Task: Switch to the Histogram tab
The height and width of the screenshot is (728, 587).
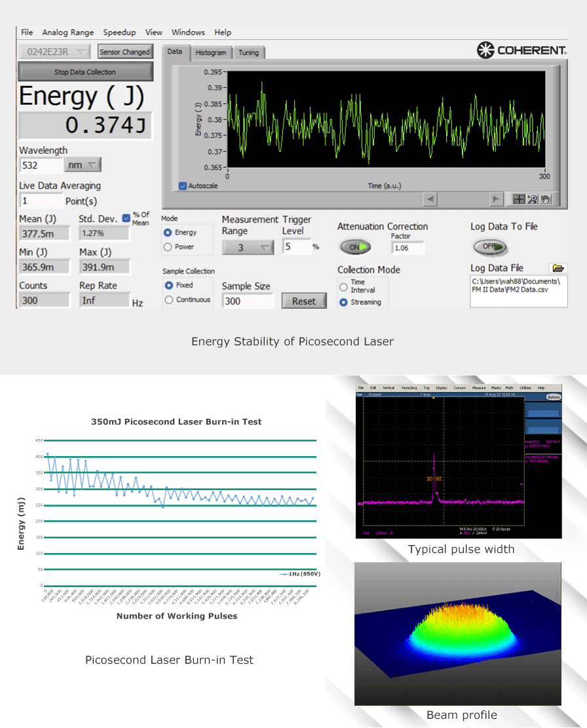Action: tap(211, 52)
